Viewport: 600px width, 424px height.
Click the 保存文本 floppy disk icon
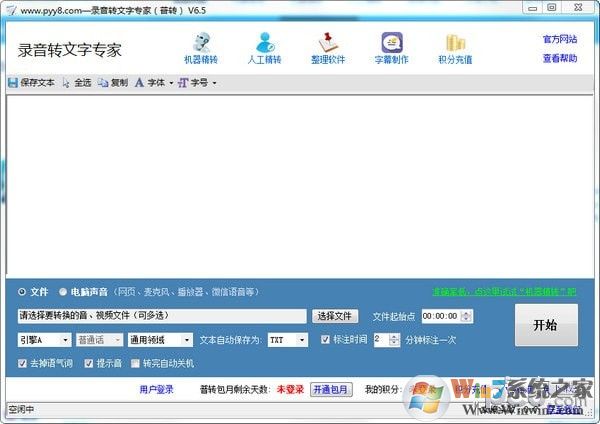tap(13, 83)
